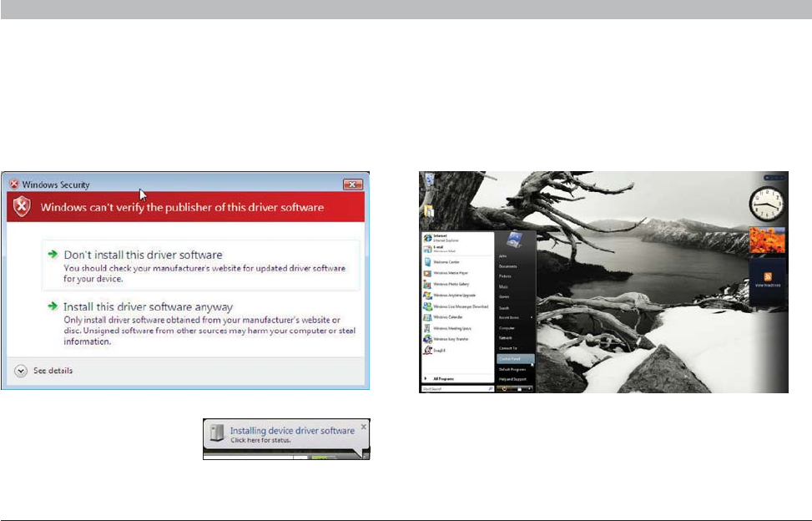
Task: Open Windows Mail E-mail icon
Action: (428, 249)
